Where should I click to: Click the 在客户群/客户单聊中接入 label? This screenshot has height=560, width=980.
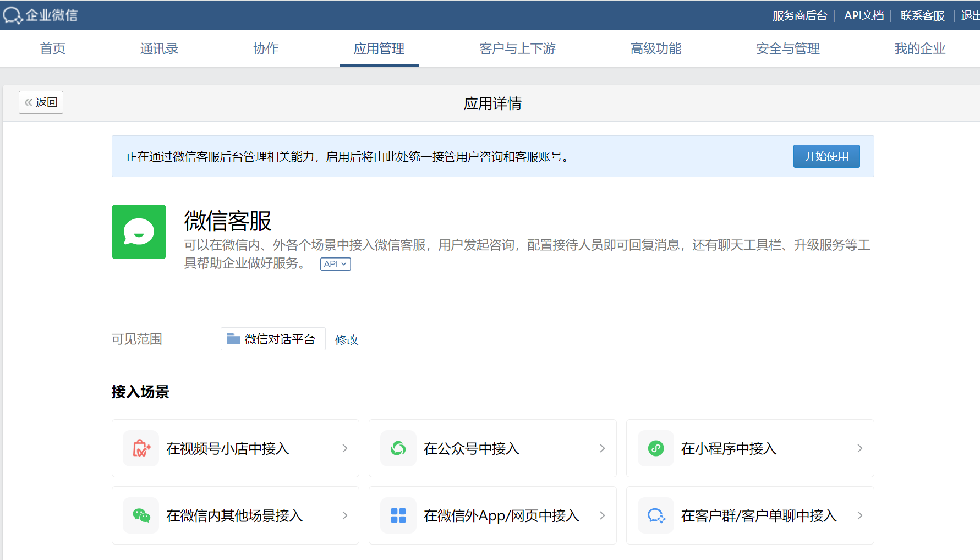tap(759, 516)
